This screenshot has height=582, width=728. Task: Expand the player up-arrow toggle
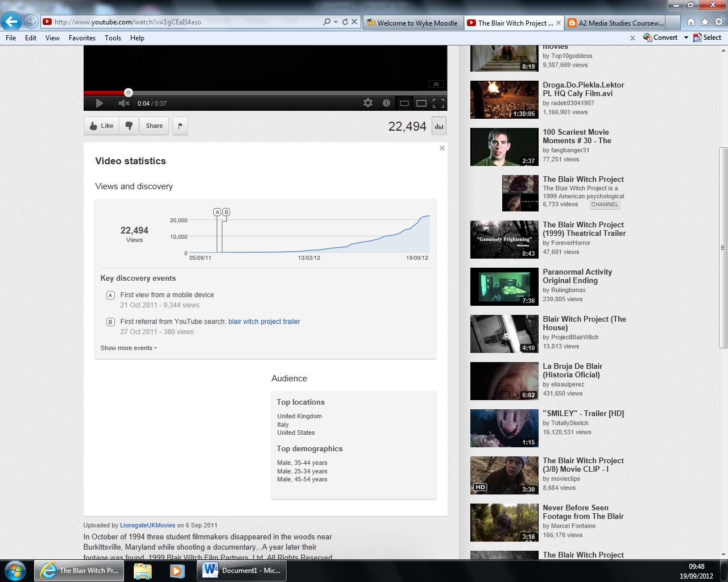pos(436,84)
